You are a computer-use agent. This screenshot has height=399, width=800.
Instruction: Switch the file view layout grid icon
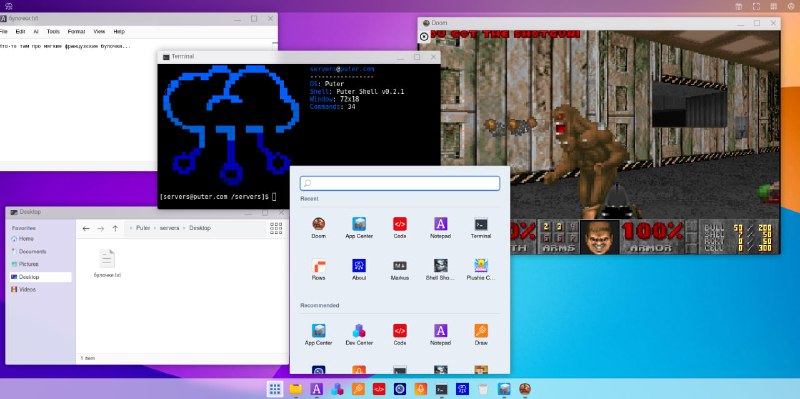tap(276, 228)
